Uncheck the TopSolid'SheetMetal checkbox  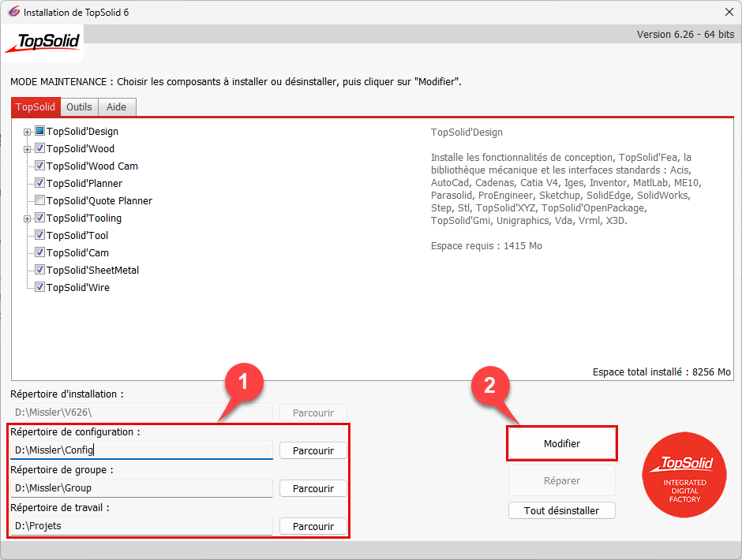click(x=39, y=270)
